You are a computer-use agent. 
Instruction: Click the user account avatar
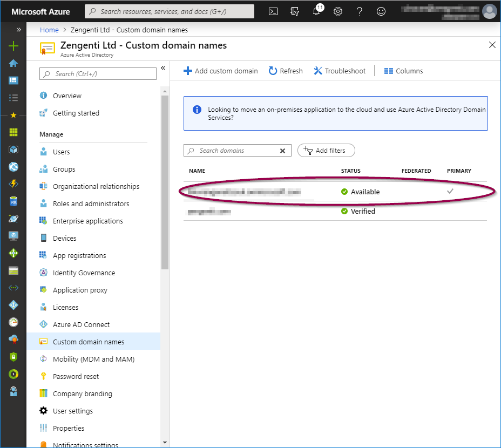[489, 11]
